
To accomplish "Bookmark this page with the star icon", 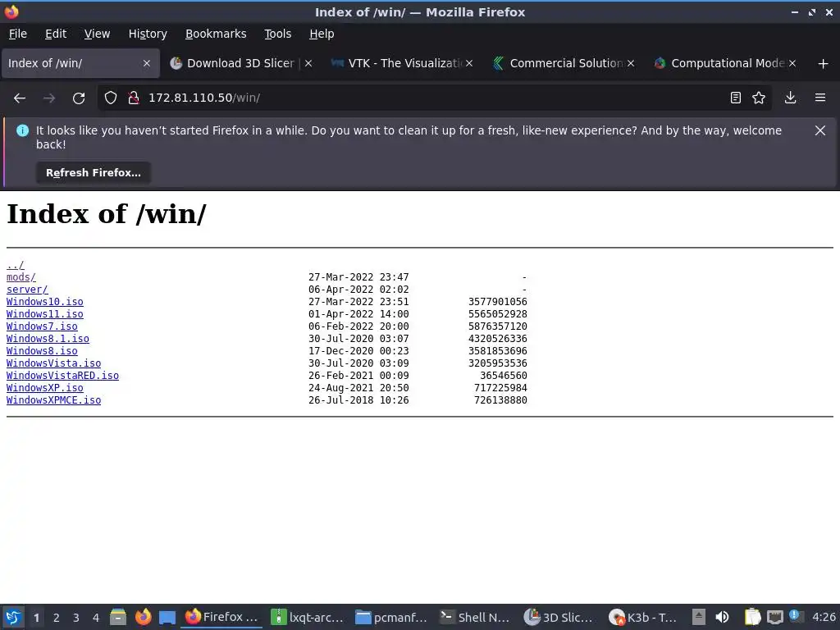I will coord(759,98).
